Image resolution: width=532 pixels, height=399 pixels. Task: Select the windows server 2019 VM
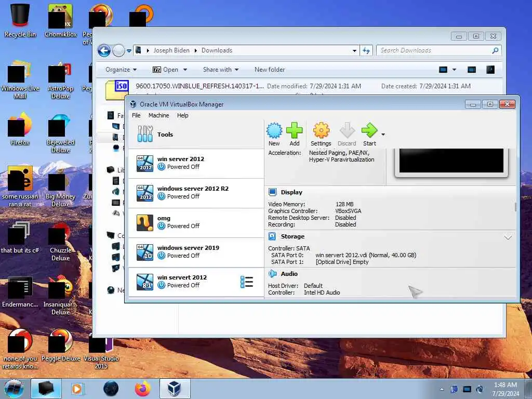196,252
